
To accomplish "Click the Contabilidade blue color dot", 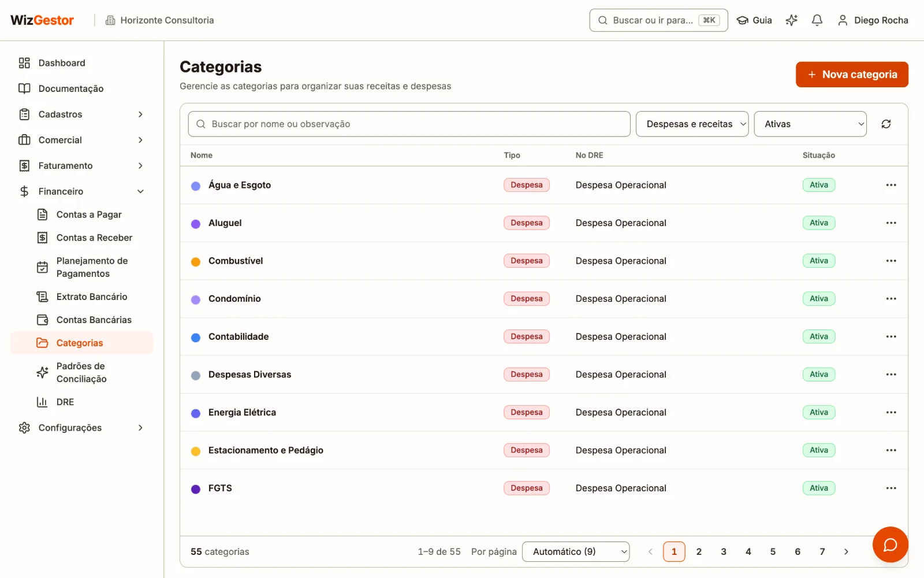I will tap(196, 337).
